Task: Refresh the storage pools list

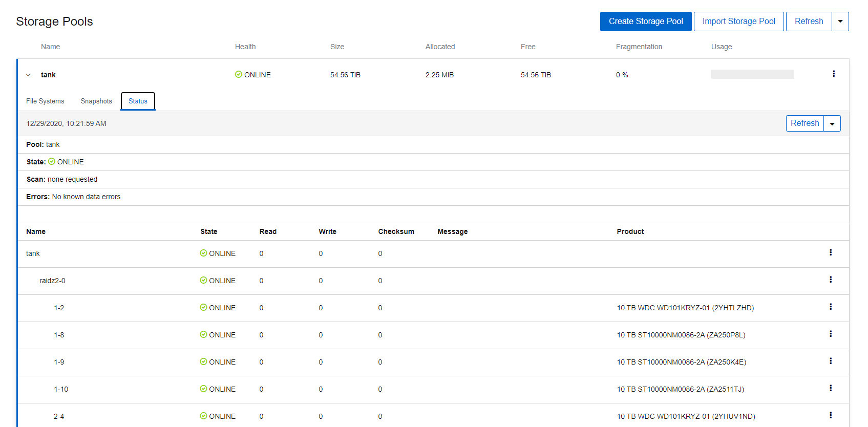Action: pos(809,22)
